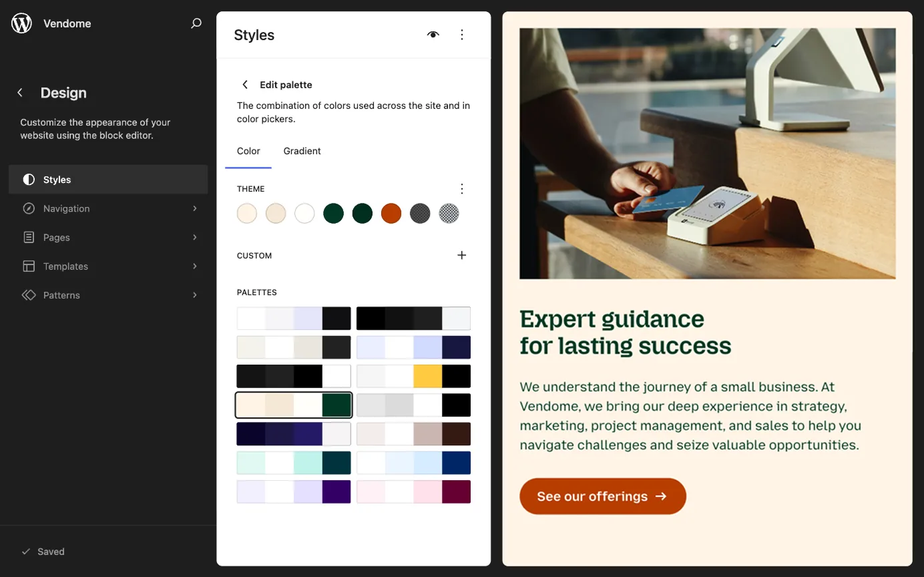Screen dimensions: 924x577
Task: Click the Patterns icon in the sidebar
Action: pos(28,295)
